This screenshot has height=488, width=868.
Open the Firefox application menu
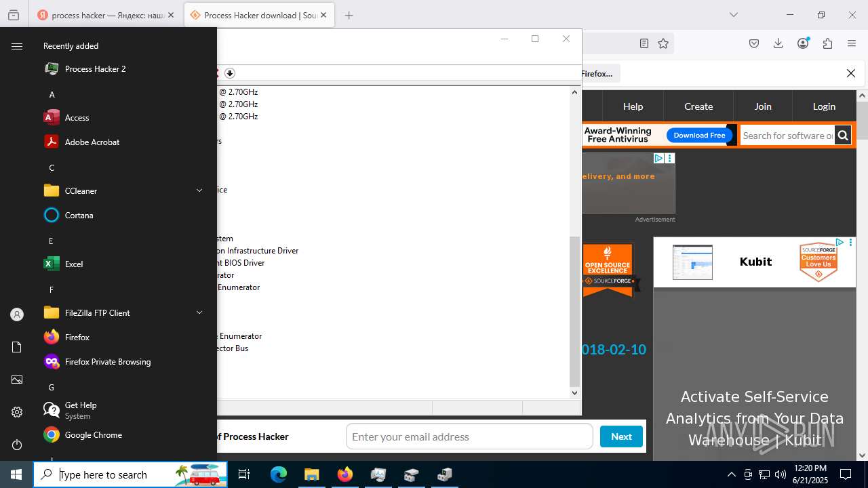pyautogui.click(x=852, y=43)
